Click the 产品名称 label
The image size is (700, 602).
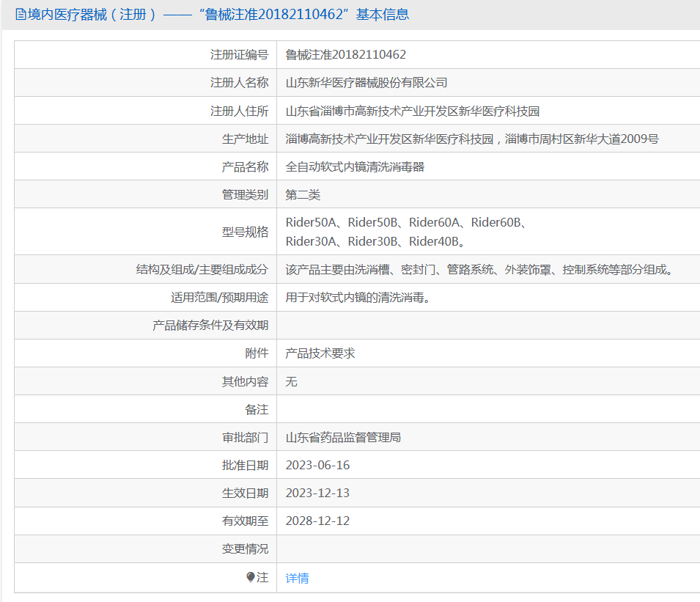coord(245,166)
